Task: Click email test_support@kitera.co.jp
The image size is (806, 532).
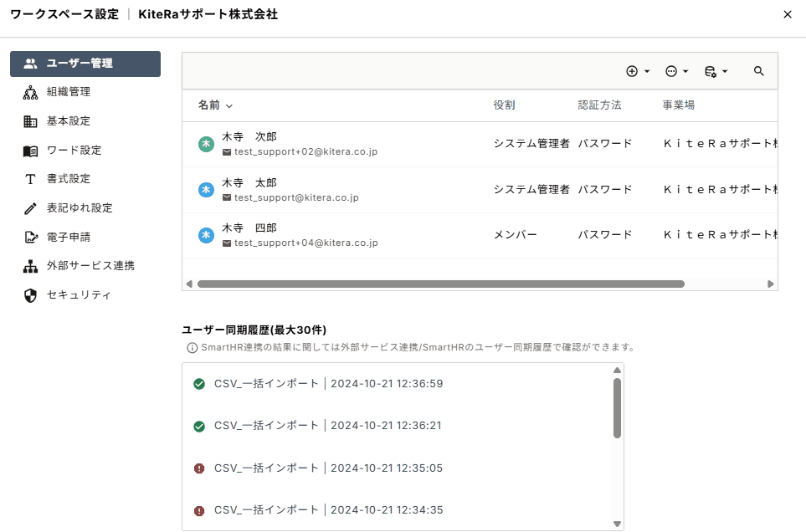Action: point(296,197)
